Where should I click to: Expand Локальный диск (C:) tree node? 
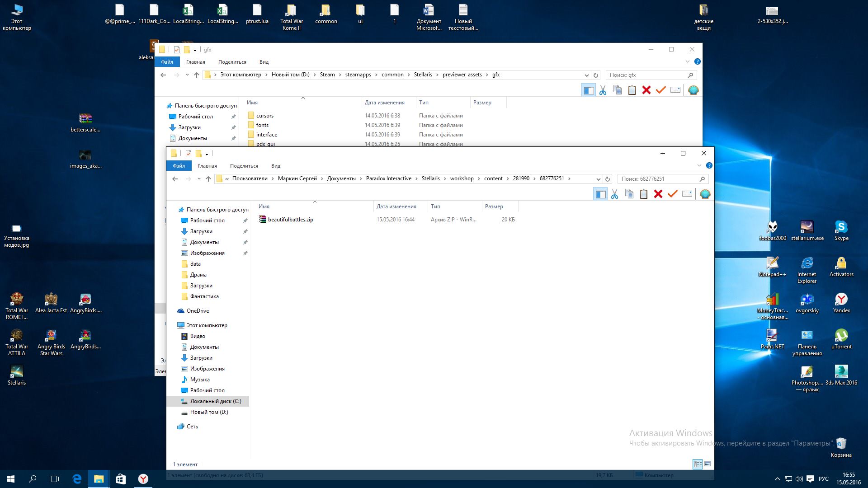pyautogui.click(x=176, y=401)
